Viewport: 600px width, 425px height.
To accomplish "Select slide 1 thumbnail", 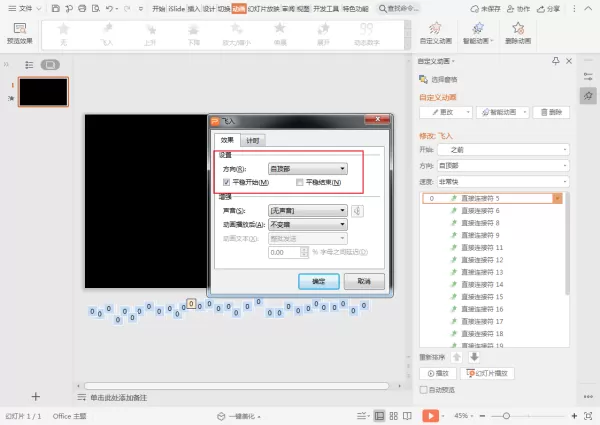I will (43, 92).
